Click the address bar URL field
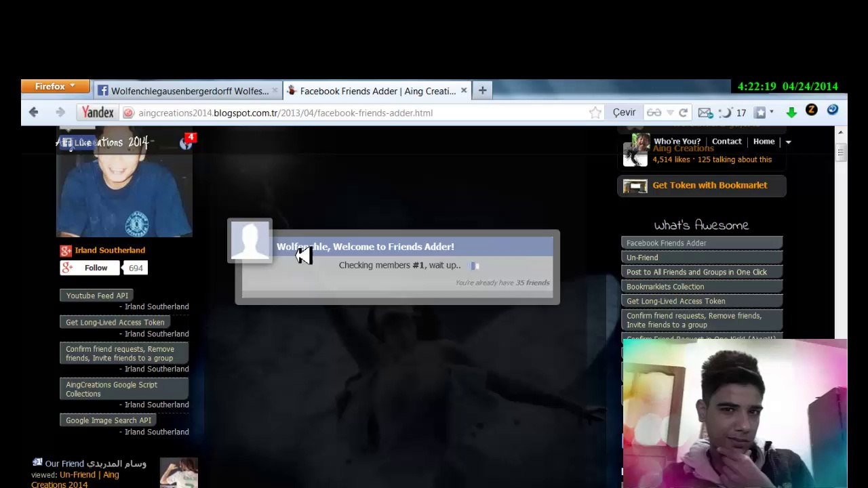868x488 pixels. [x=359, y=113]
